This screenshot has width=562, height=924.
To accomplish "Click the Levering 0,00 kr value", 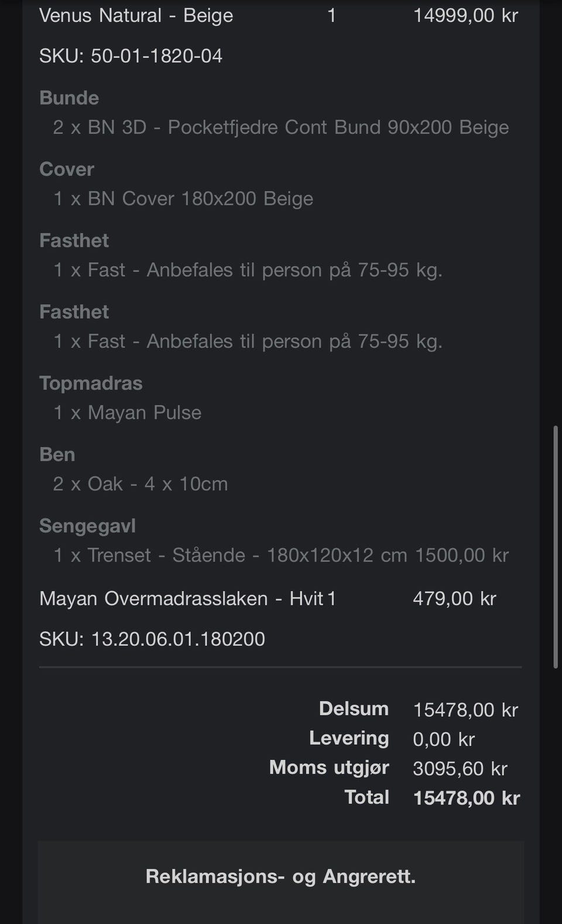I will (x=443, y=739).
